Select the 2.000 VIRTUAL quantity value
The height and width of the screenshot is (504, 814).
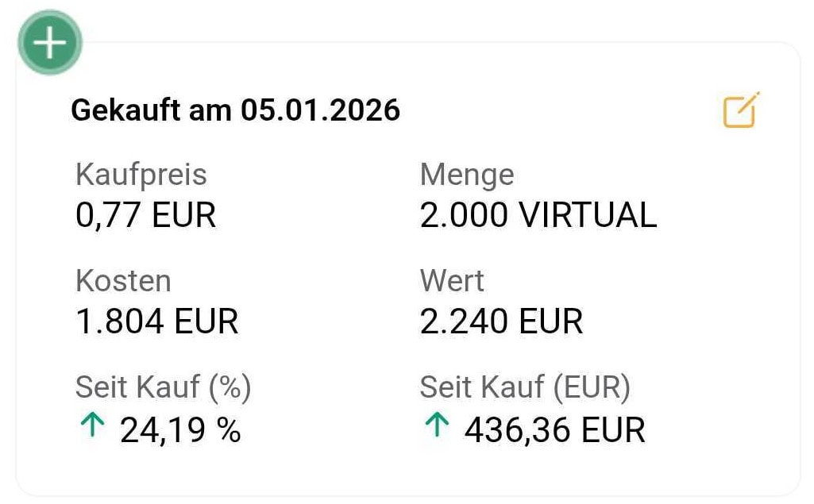point(538,214)
